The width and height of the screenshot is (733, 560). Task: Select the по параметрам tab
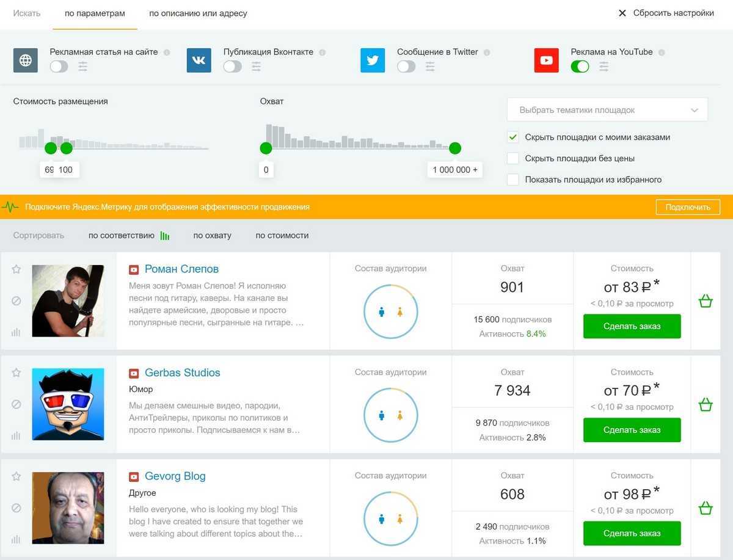point(95,13)
